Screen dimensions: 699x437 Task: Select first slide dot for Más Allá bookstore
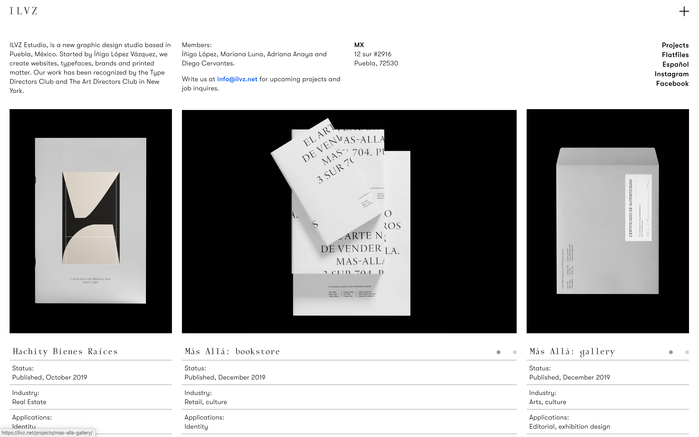498,352
